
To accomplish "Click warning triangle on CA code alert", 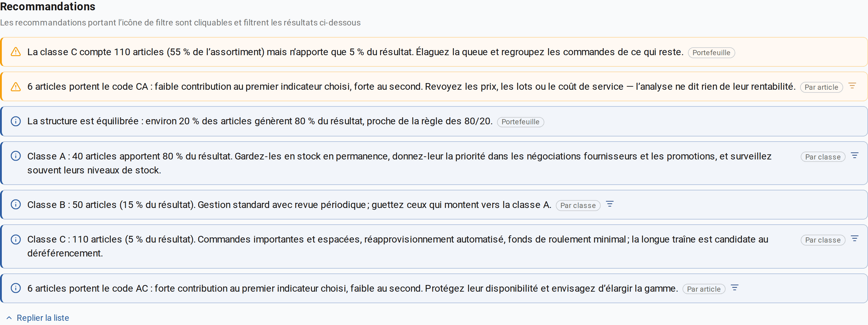I will [15, 87].
